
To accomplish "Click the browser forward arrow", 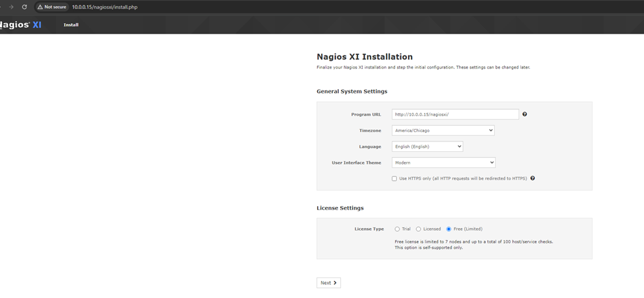I will (x=11, y=7).
